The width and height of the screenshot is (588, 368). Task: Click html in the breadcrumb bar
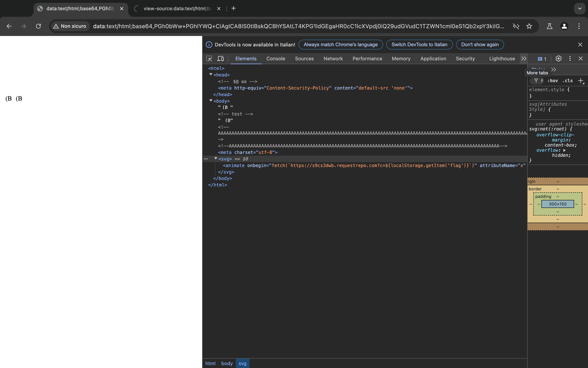click(x=210, y=363)
